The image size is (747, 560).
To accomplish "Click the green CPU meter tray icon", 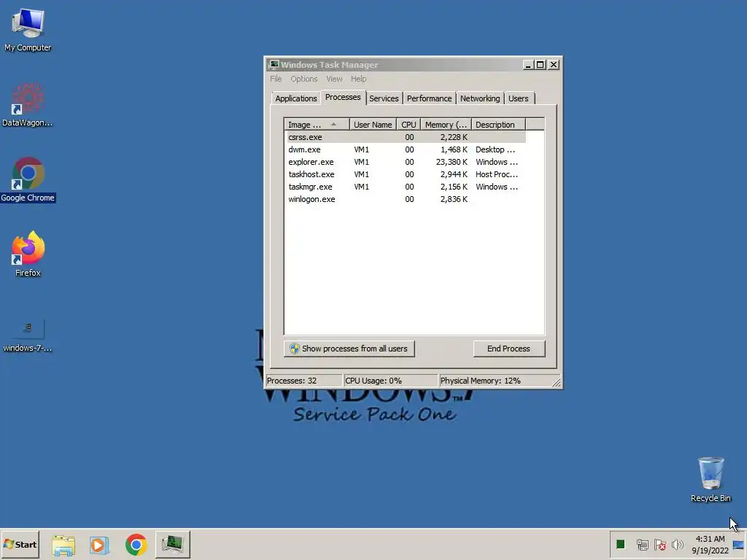I will click(620, 544).
